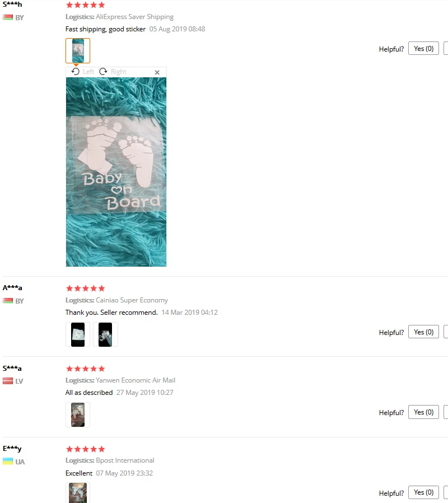The width and height of the screenshot is (448, 503).
Task: Click the Belarus flag beside S***h
Action: click(8, 17)
